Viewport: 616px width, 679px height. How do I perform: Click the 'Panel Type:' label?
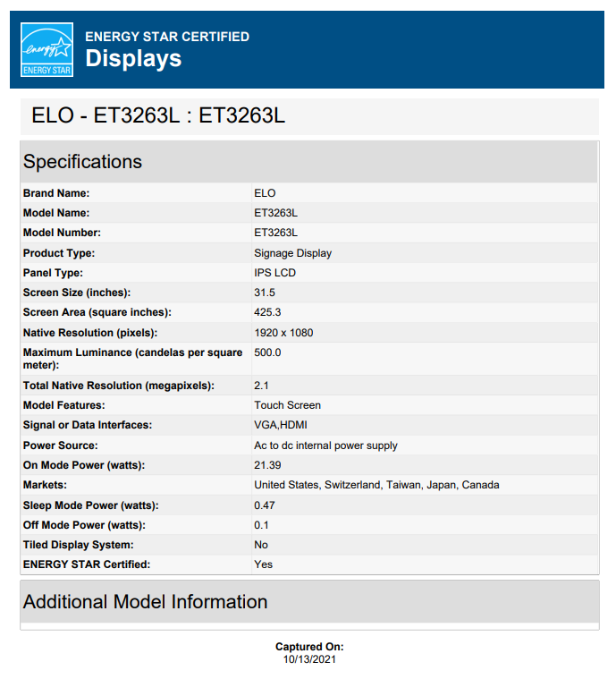click(x=53, y=273)
